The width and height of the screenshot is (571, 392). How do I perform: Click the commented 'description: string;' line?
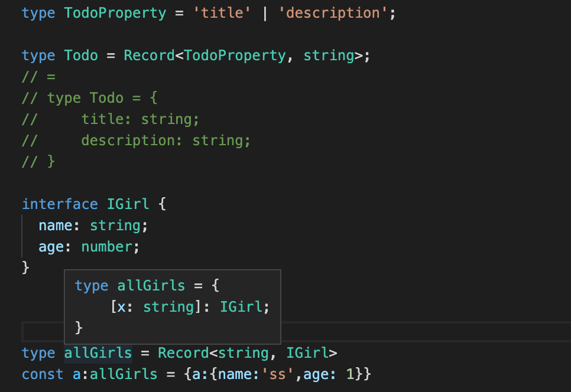click(x=166, y=140)
